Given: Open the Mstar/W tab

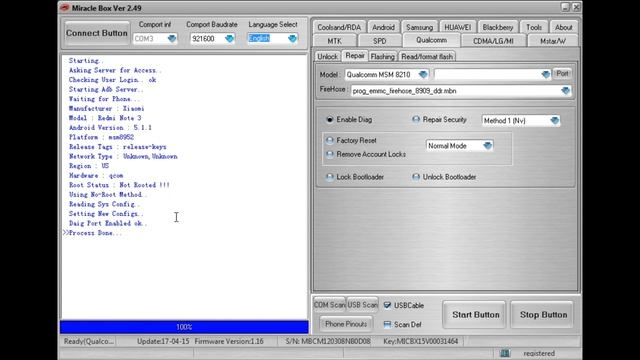Looking at the screenshot, I should click(553, 41).
